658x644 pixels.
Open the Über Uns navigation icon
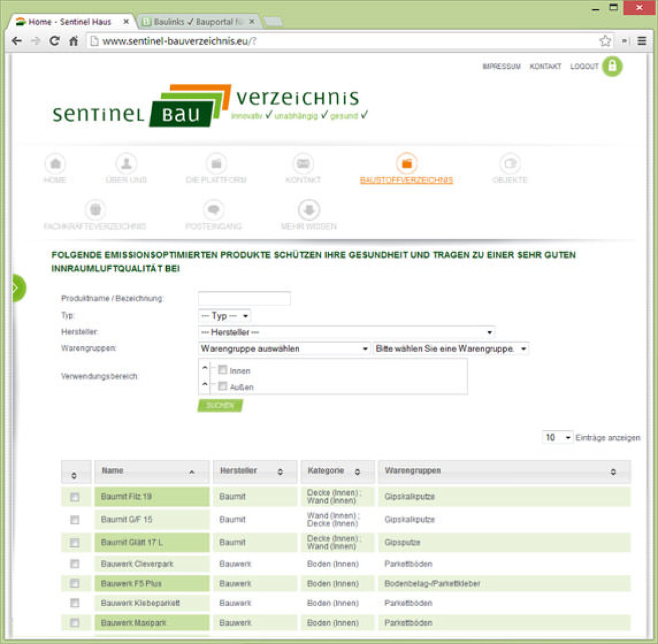click(x=126, y=163)
